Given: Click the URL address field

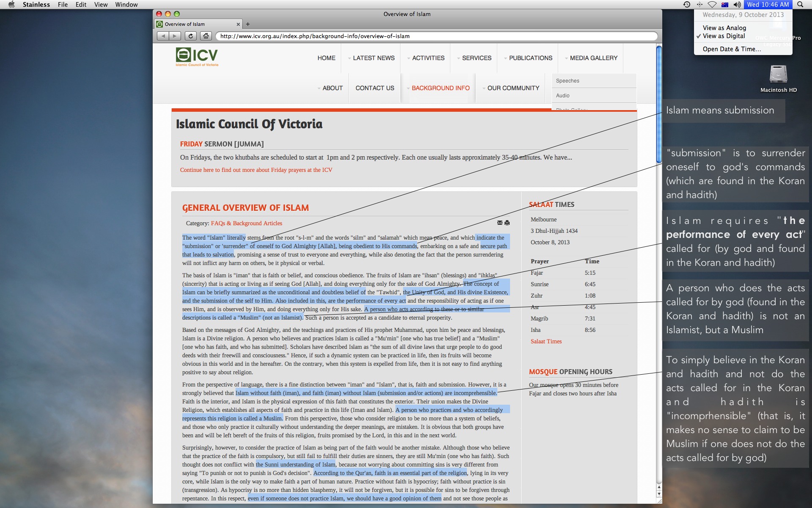Looking at the screenshot, I should click(436, 36).
